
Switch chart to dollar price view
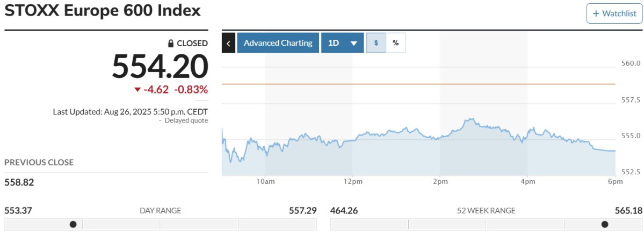point(376,43)
